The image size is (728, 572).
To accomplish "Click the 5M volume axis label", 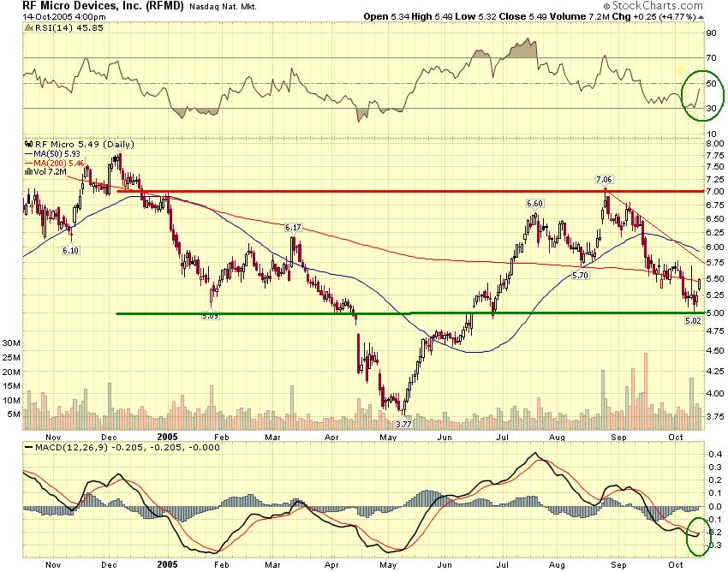I will (14, 414).
